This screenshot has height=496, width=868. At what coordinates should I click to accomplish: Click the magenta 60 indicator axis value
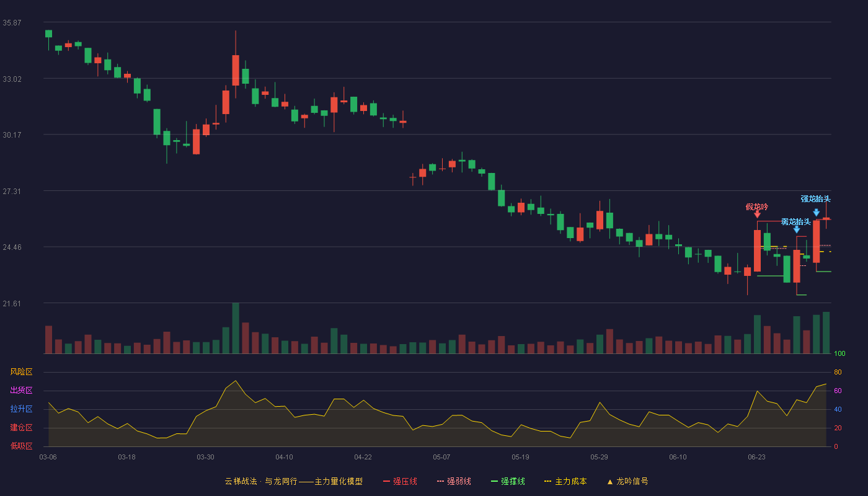838,391
